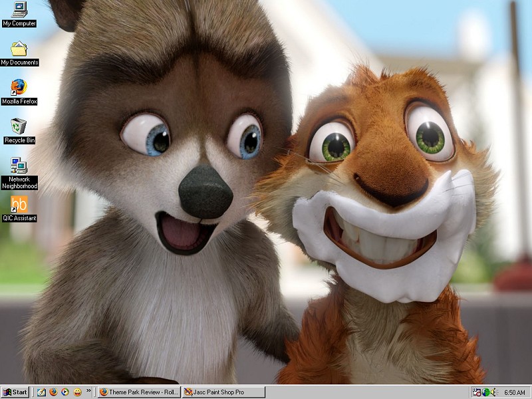
Task: Launch the notepad-and-pencil quick launch shortcut
Action: click(41, 392)
